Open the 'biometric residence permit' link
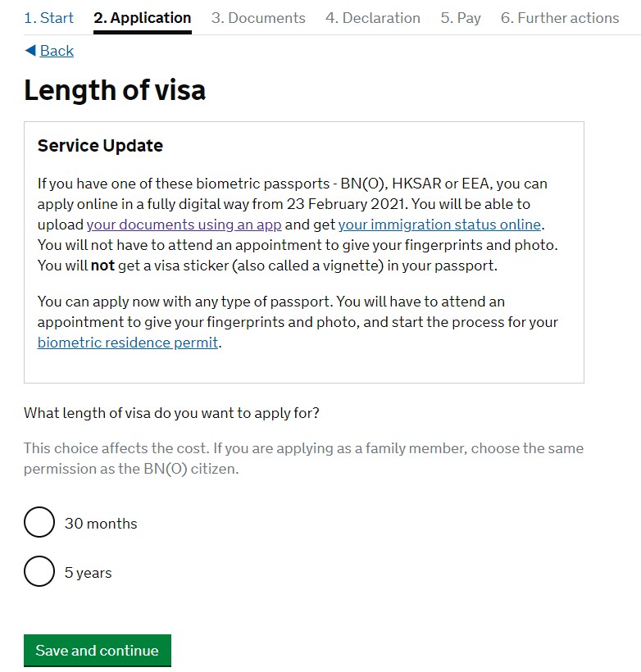This screenshot has height=672, width=641. click(x=128, y=343)
